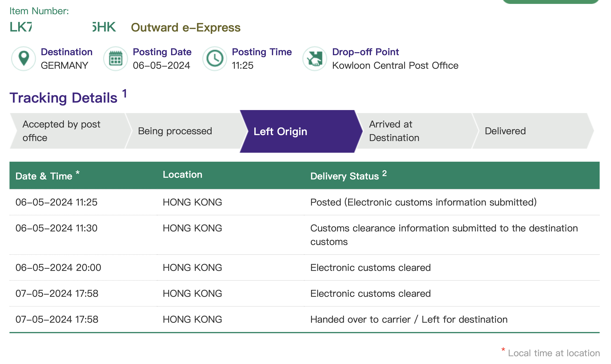This screenshot has width=611, height=364.
Task: Click the Handed over to carrier status row
Action: (304, 319)
